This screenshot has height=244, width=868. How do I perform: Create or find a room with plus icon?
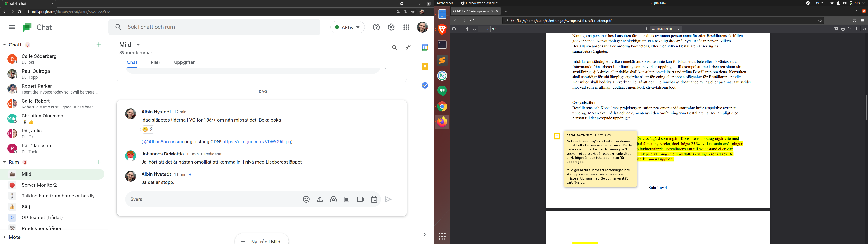99,162
